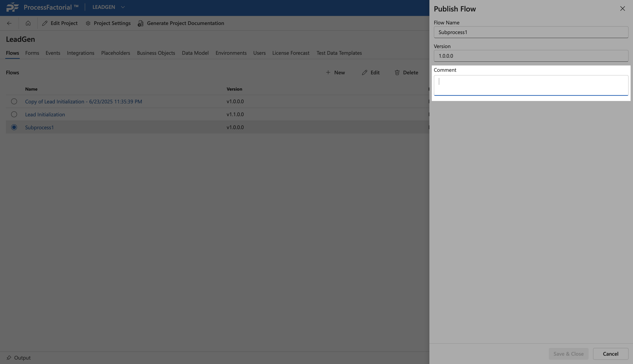Go to home via house icon
The width and height of the screenshot is (633, 364).
[x=28, y=23]
